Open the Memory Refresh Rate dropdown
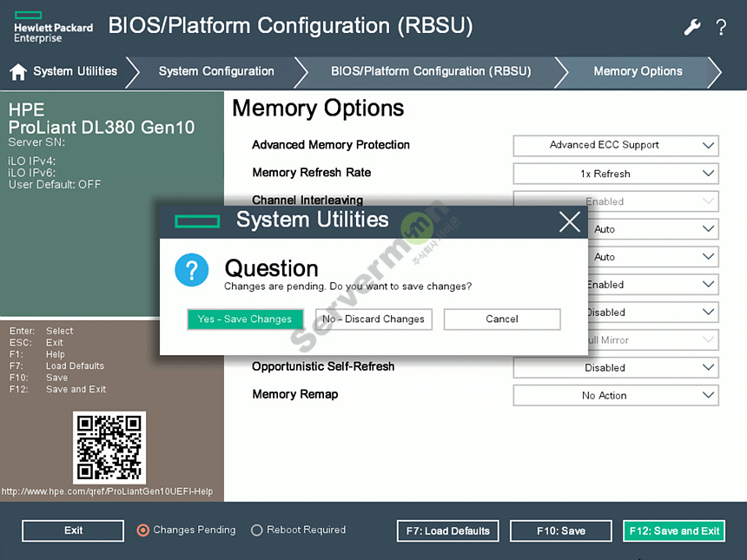This screenshot has width=747, height=560. [x=616, y=174]
